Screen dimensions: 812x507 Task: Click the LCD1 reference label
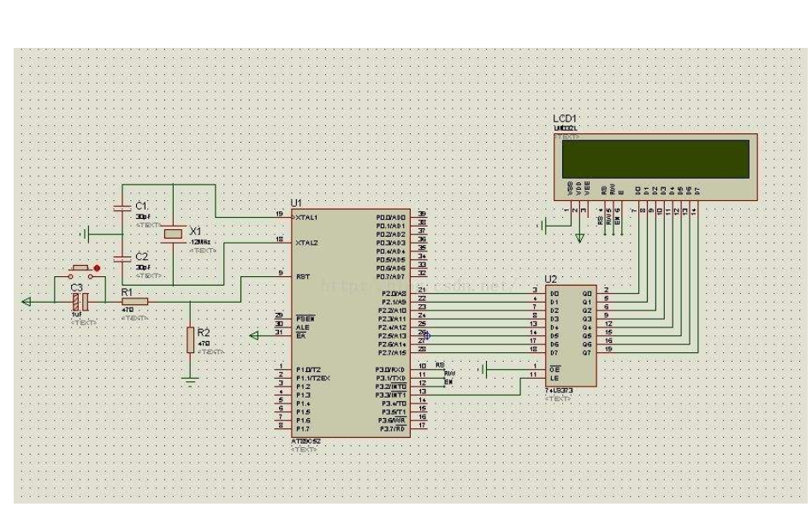tap(565, 119)
